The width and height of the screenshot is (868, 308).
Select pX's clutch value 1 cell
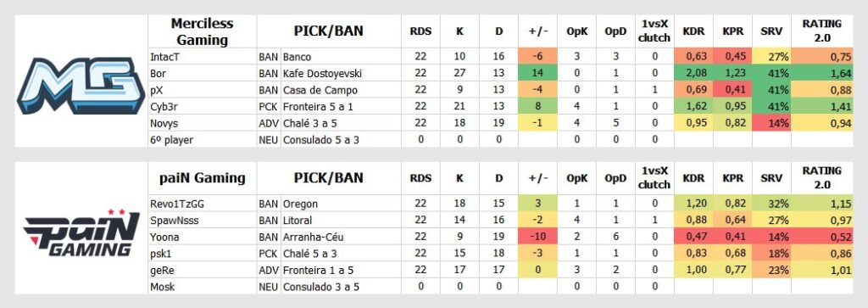(654, 90)
